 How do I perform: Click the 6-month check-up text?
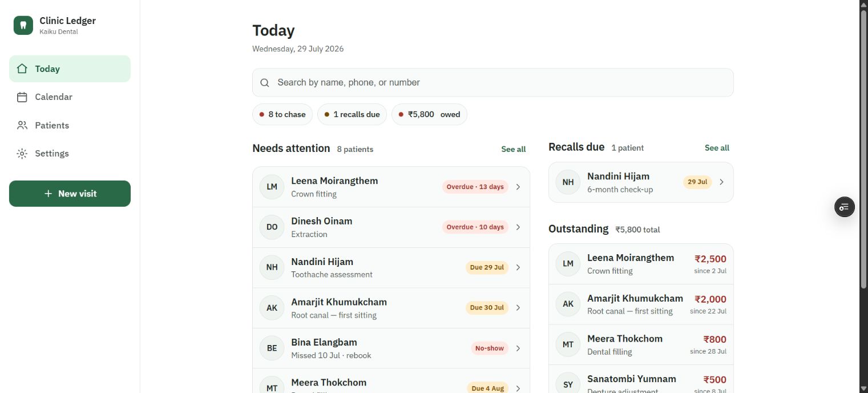[620, 190]
